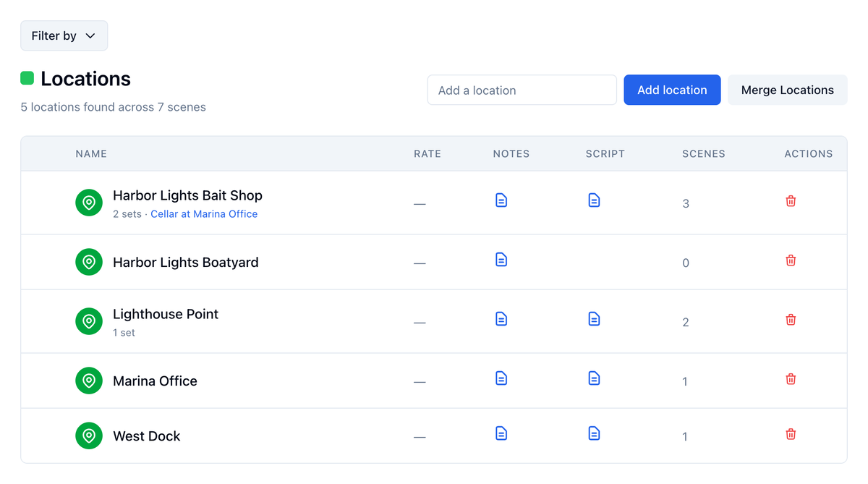Click the "5 locations found across 7 scenes" text
Screen dimensions: 868x484
(114, 107)
